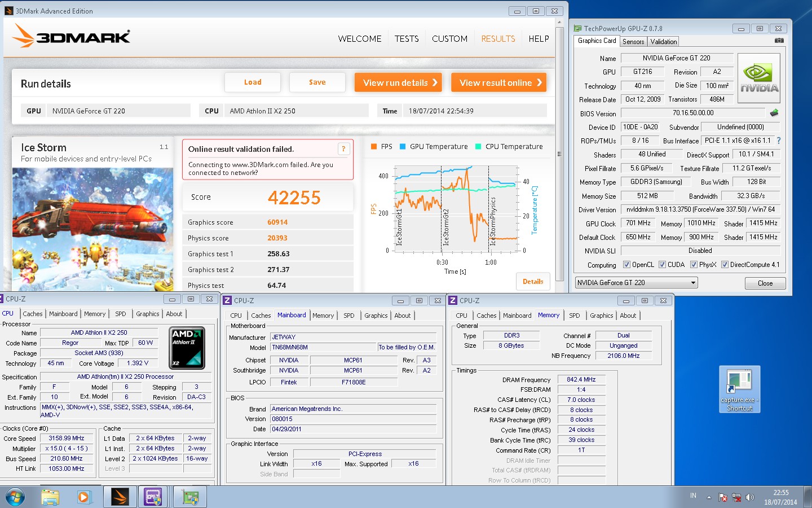Click the Load button

253,82
